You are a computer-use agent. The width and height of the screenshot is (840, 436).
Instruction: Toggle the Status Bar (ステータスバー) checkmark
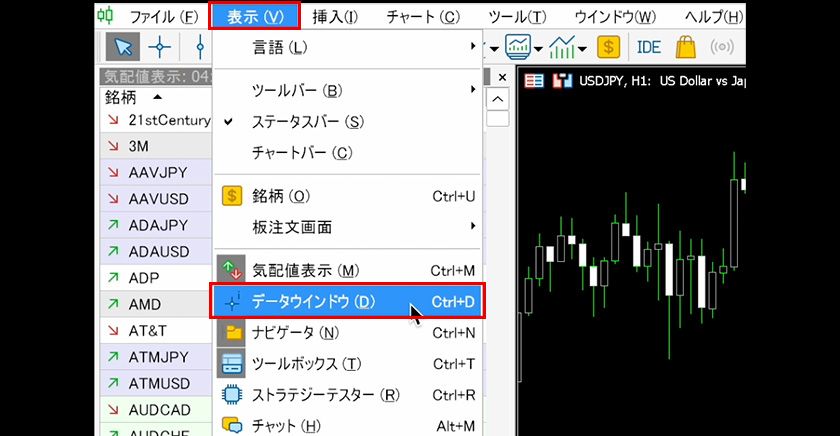[x=307, y=122]
